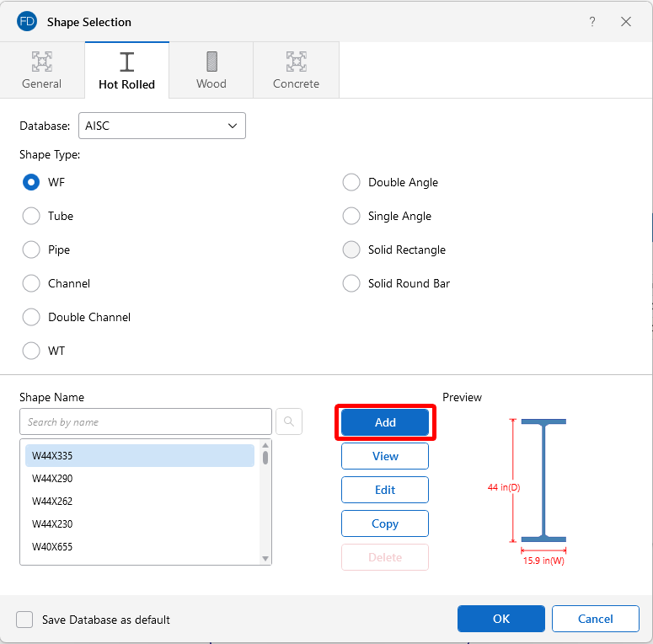Click the search magnifier icon beside name field
653x644 pixels.
pyautogui.click(x=289, y=421)
